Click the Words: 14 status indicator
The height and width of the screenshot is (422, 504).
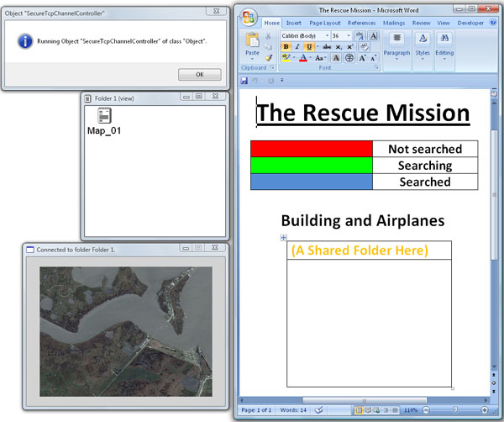pyautogui.click(x=294, y=409)
